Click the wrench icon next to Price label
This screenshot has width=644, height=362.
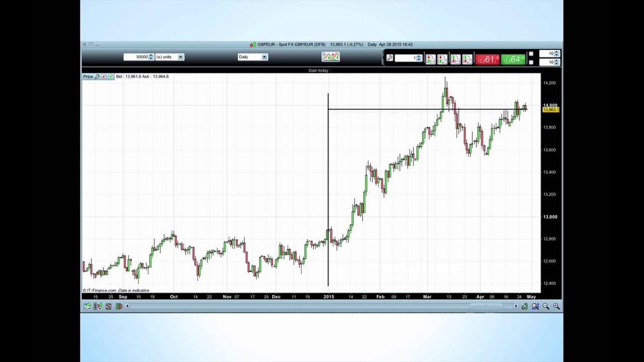coord(98,76)
